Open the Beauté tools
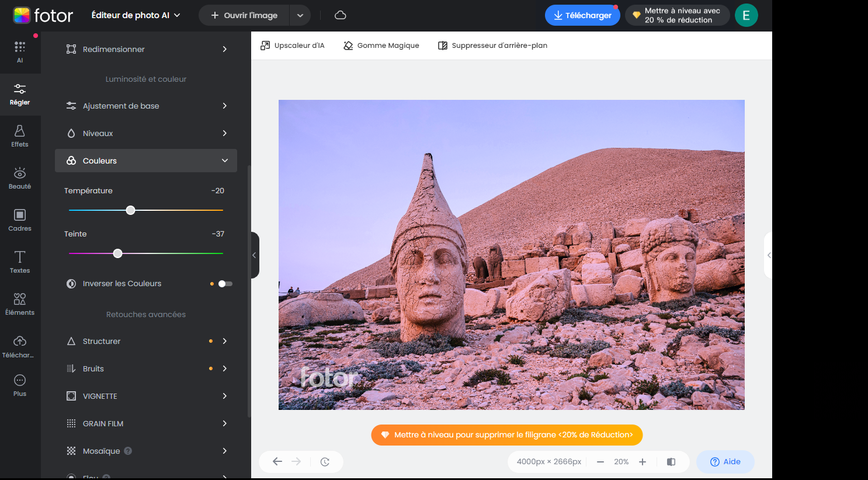Viewport: 868px width, 480px height. pyautogui.click(x=19, y=178)
